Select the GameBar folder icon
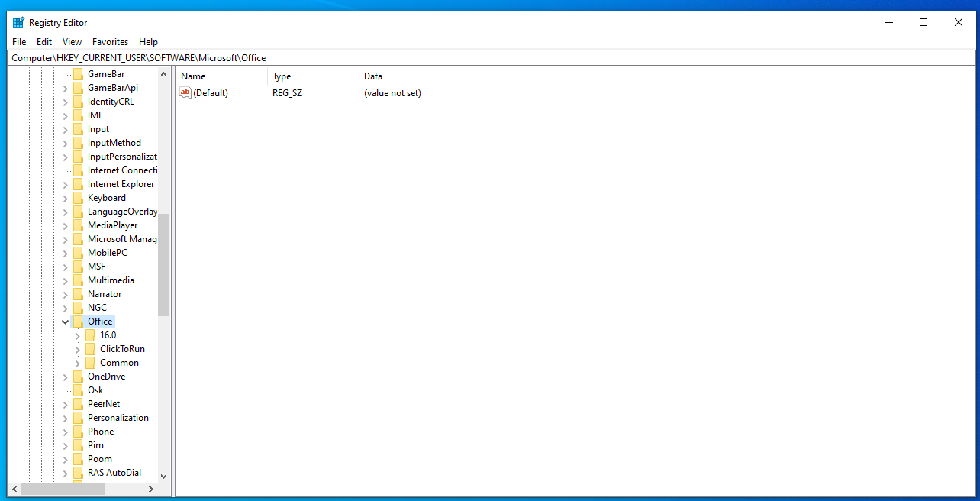Viewport: 980px width, 501px height. [x=78, y=74]
